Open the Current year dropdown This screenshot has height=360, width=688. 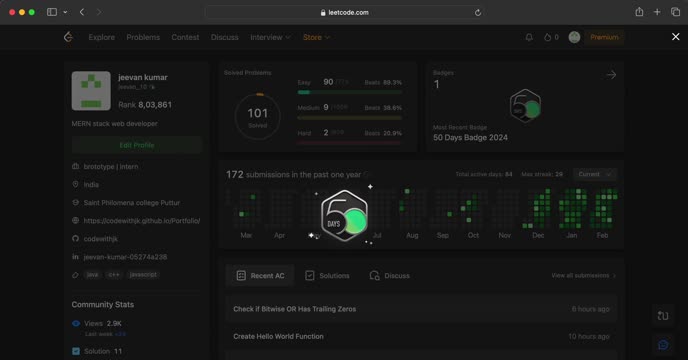(595, 174)
